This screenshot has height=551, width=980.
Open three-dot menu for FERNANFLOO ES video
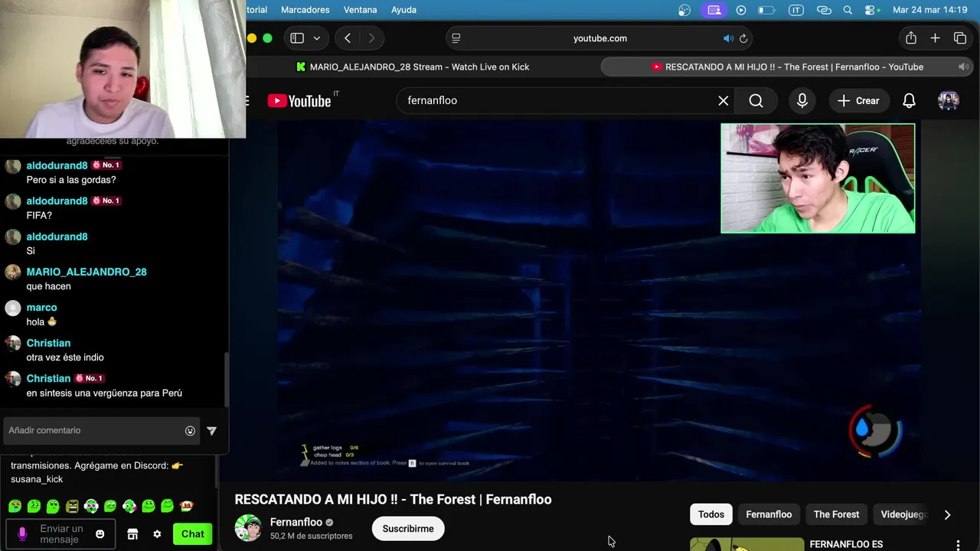coord(958,545)
